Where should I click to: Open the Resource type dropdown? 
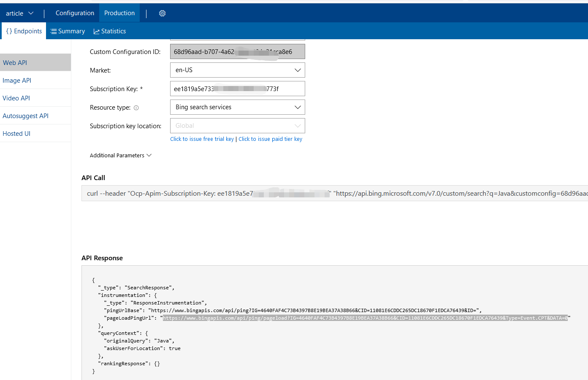237,107
